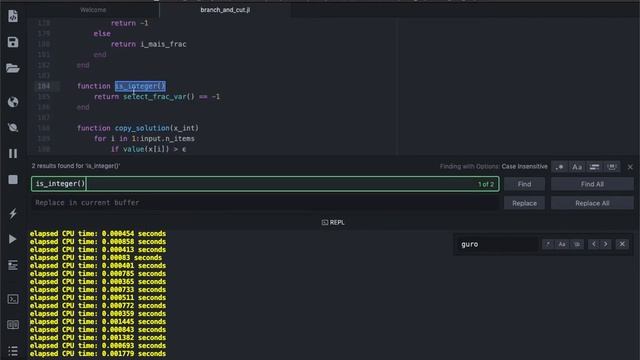The height and width of the screenshot is (360, 640).
Task: Click line number 184 in the gutter
Action: pos(44,86)
